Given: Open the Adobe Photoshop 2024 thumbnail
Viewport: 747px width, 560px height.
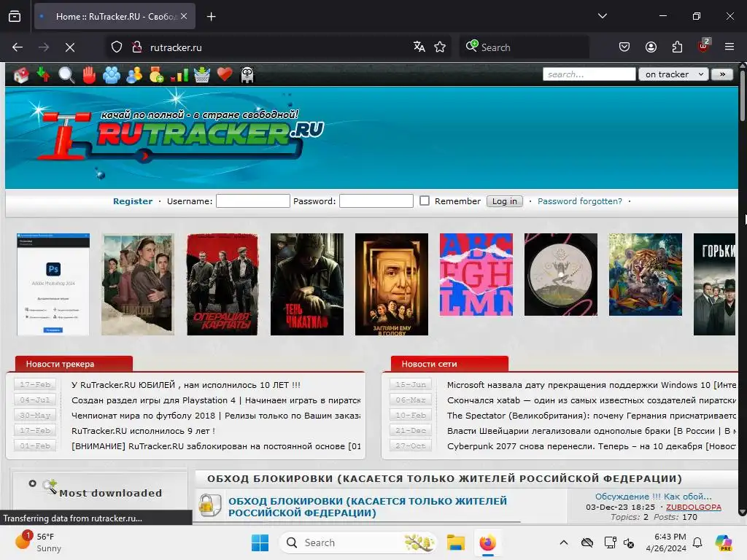Looking at the screenshot, I should coord(53,284).
